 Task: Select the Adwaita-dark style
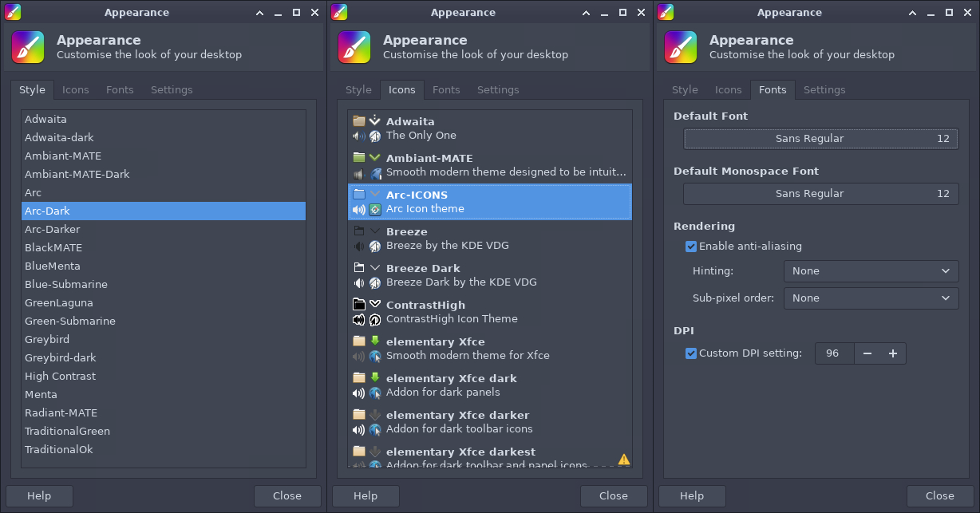pyautogui.click(x=164, y=138)
